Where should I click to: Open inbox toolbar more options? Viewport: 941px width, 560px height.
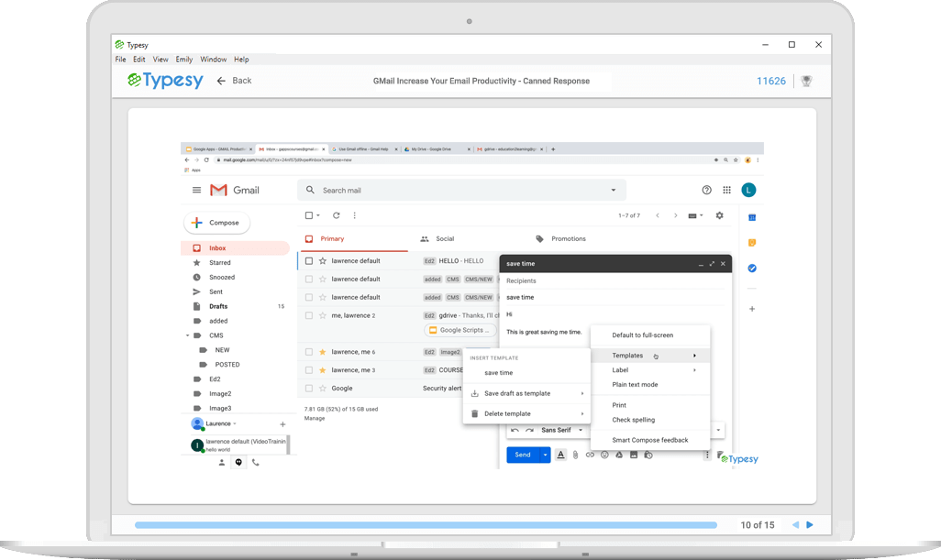(354, 215)
